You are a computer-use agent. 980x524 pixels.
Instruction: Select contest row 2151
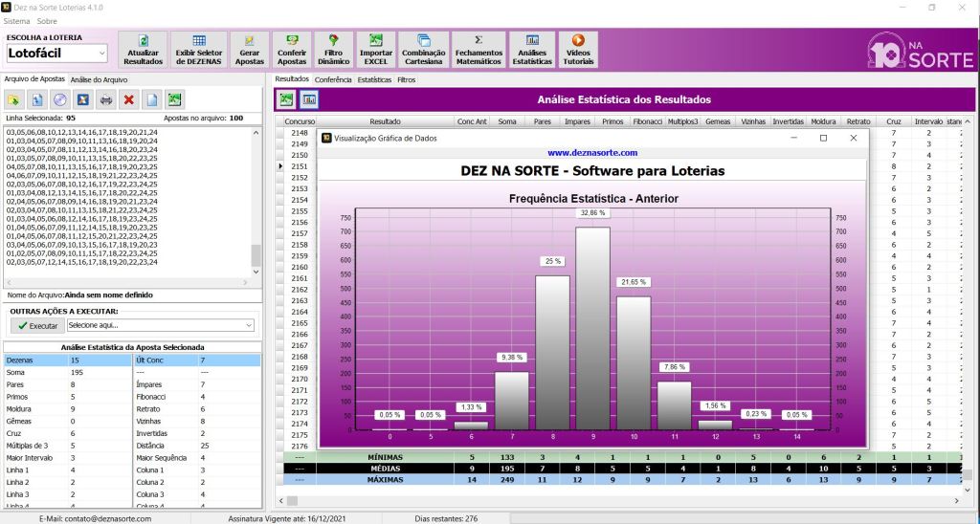pyautogui.click(x=300, y=166)
